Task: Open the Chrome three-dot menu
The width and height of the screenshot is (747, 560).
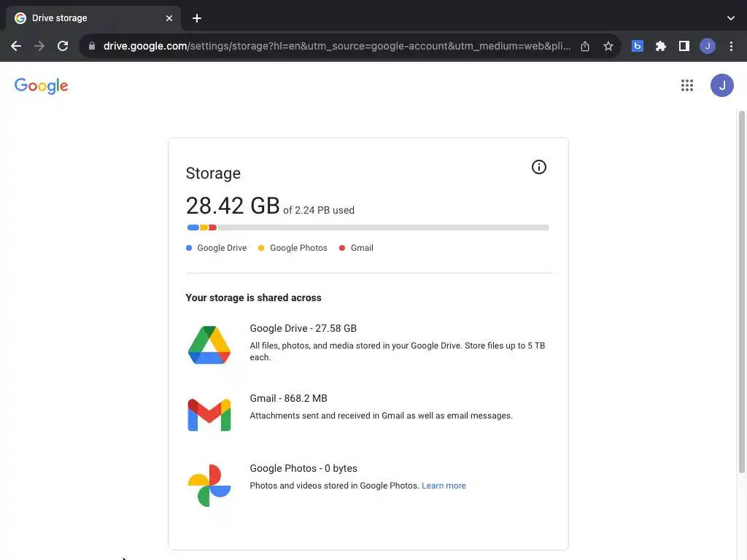Action: tap(731, 46)
